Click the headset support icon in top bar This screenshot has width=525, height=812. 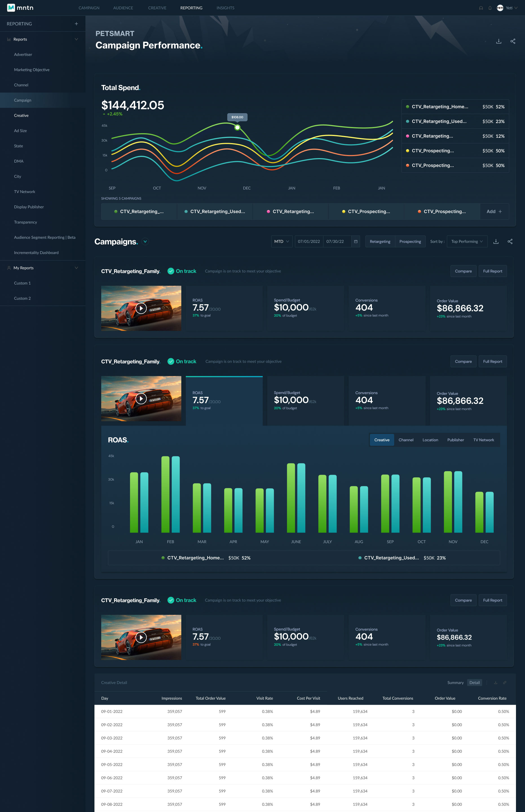pos(481,8)
